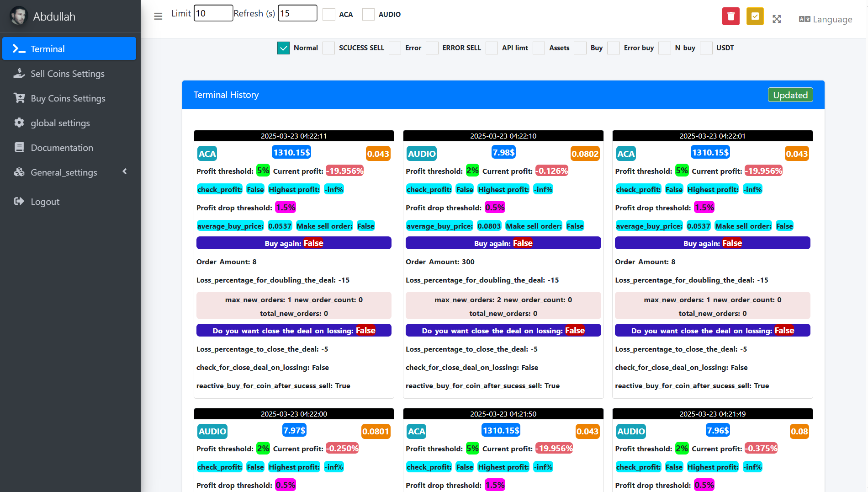Toggle fullscreen with the expand arrows icon

click(x=777, y=19)
